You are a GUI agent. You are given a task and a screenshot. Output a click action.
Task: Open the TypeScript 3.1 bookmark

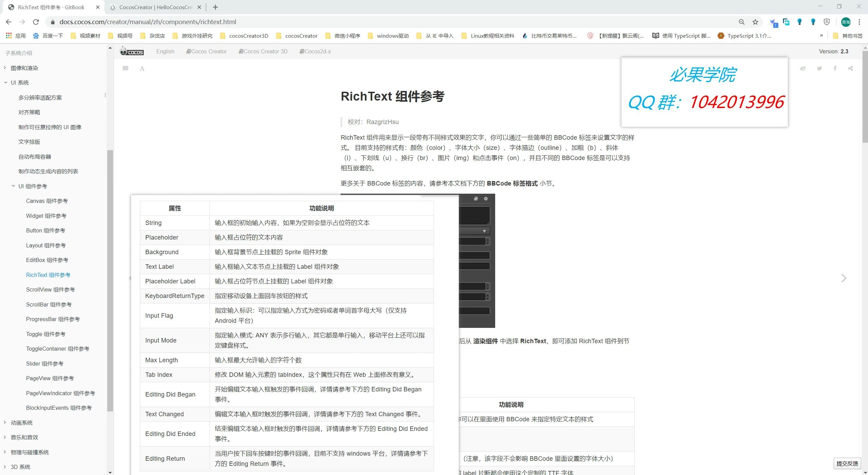[x=745, y=36]
